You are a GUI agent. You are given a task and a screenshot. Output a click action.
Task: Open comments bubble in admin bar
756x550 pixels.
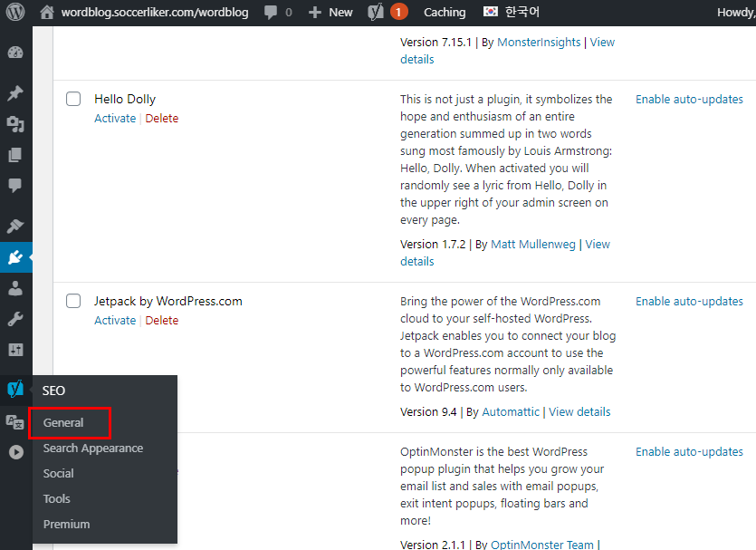click(x=271, y=13)
